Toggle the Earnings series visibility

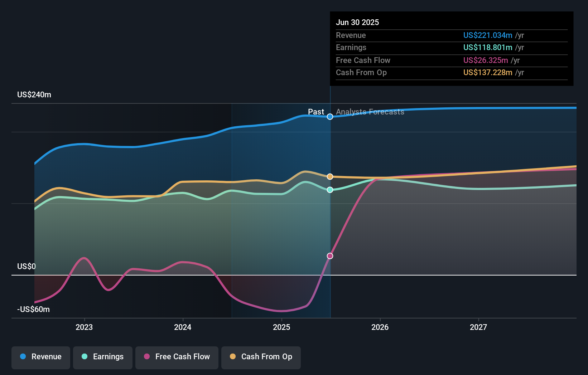coord(103,357)
